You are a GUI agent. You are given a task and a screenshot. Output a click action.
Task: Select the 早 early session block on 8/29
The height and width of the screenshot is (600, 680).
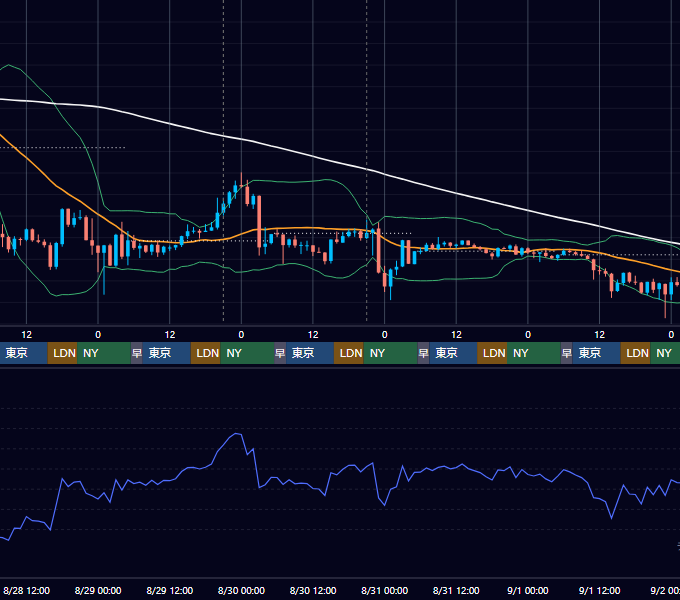(137, 353)
